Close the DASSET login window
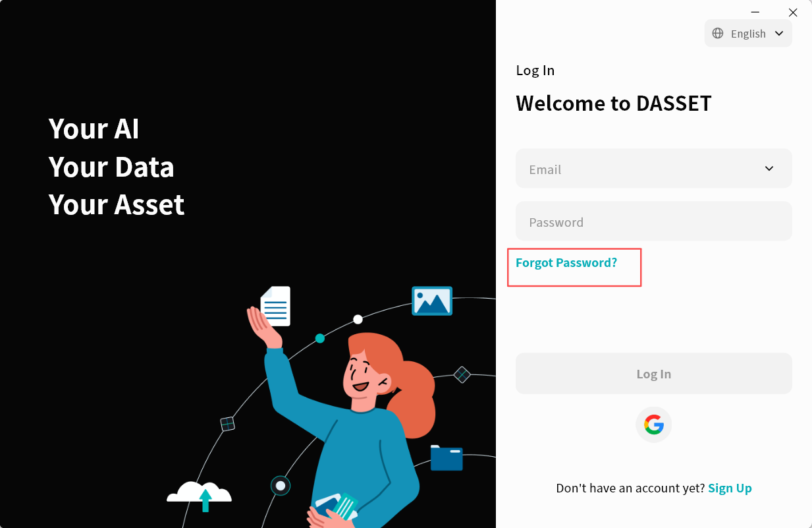Image resolution: width=812 pixels, height=528 pixels. [x=793, y=13]
